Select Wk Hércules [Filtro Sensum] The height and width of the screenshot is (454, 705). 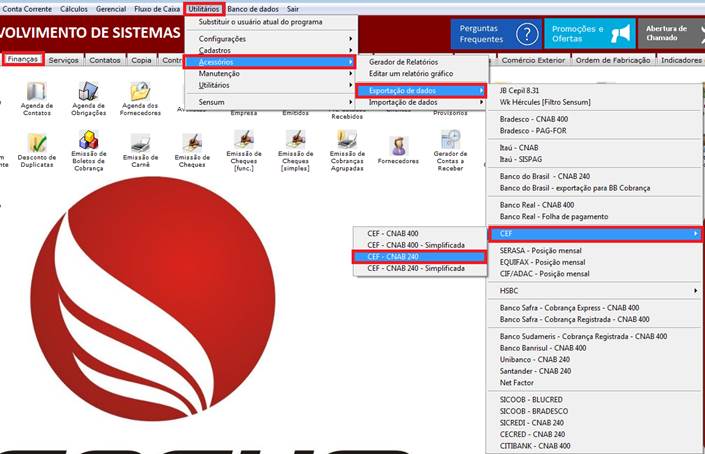tap(595, 102)
